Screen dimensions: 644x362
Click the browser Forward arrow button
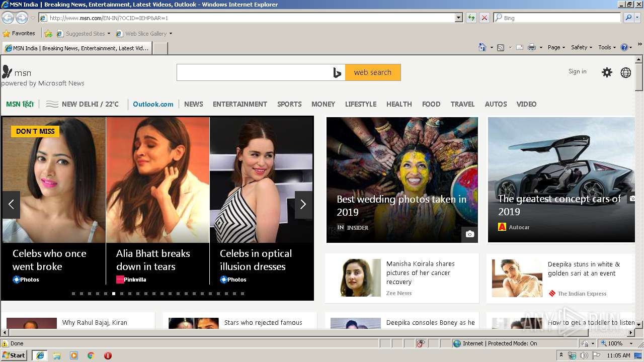coord(22,18)
